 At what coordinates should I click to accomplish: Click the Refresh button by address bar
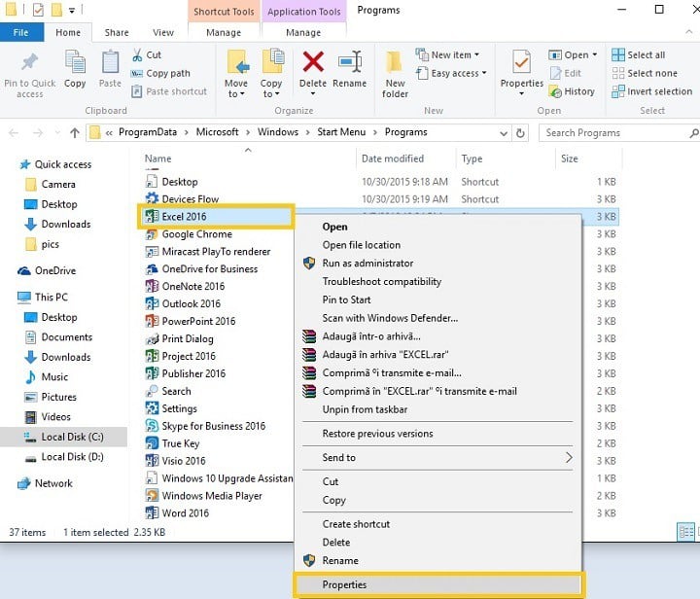click(520, 133)
